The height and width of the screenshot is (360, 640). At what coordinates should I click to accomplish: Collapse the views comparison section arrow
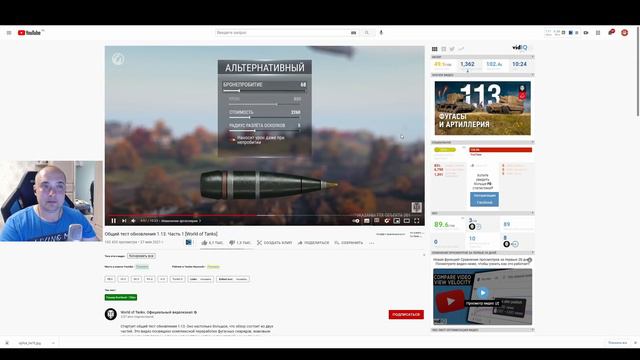(532, 253)
